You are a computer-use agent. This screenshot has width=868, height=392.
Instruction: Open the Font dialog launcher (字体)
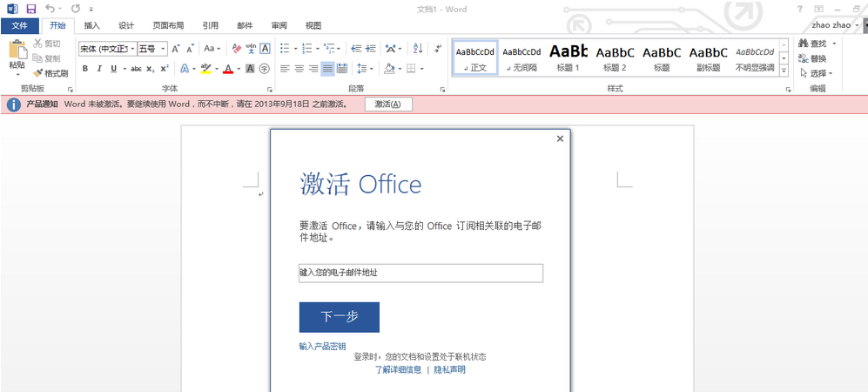coord(270,89)
